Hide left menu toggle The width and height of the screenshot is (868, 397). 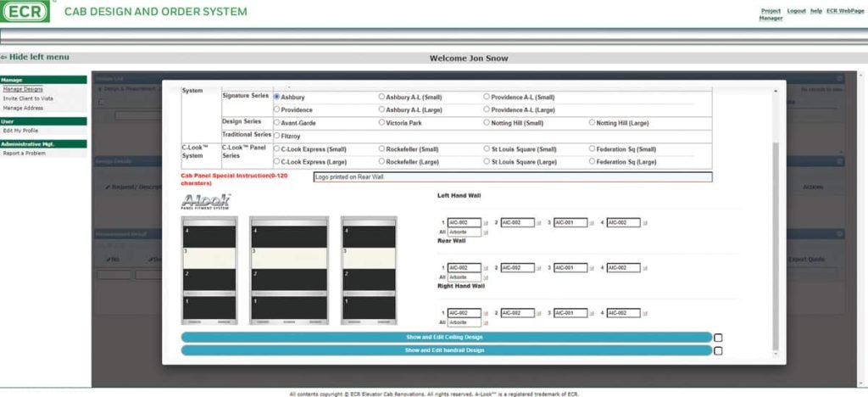coord(35,57)
